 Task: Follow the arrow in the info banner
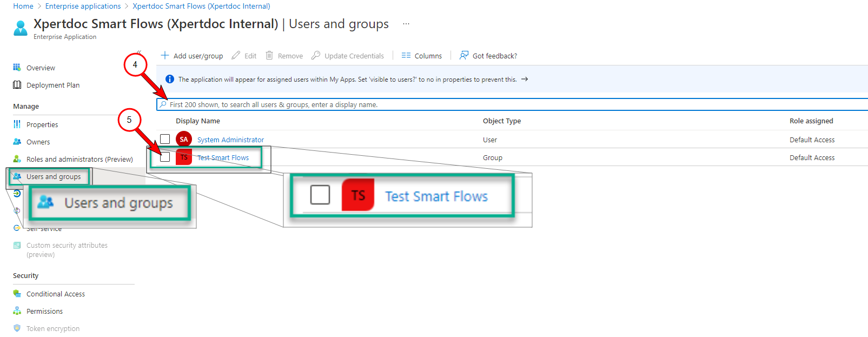point(525,79)
